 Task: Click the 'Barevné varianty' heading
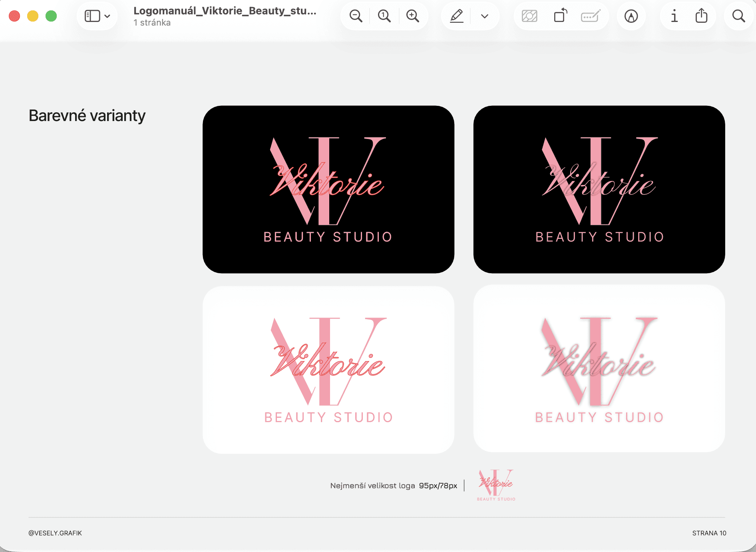tap(87, 116)
